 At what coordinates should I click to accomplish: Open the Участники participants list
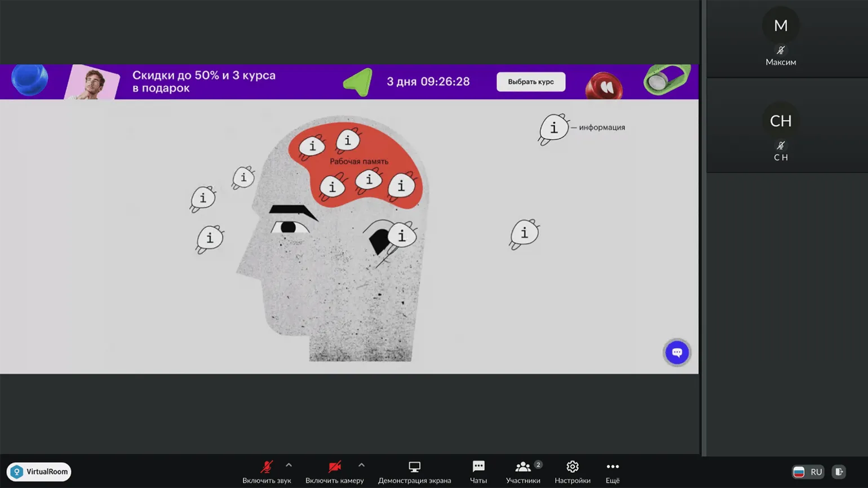pyautogui.click(x=522, y=472)
